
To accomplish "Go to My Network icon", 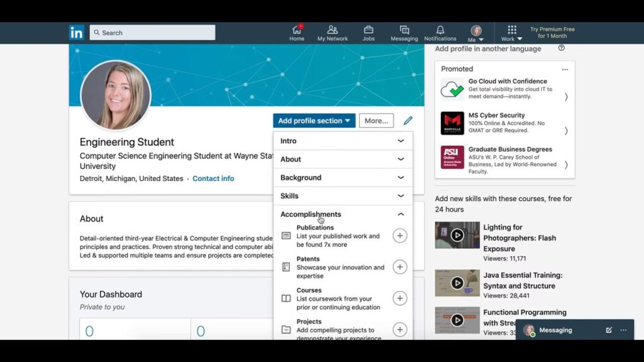I will click(333, 30).
